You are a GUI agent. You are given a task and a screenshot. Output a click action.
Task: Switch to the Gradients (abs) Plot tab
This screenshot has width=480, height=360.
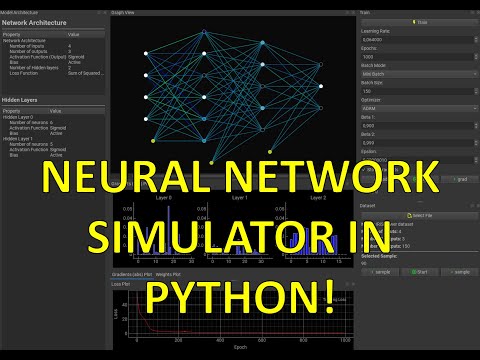pos(132,275)
